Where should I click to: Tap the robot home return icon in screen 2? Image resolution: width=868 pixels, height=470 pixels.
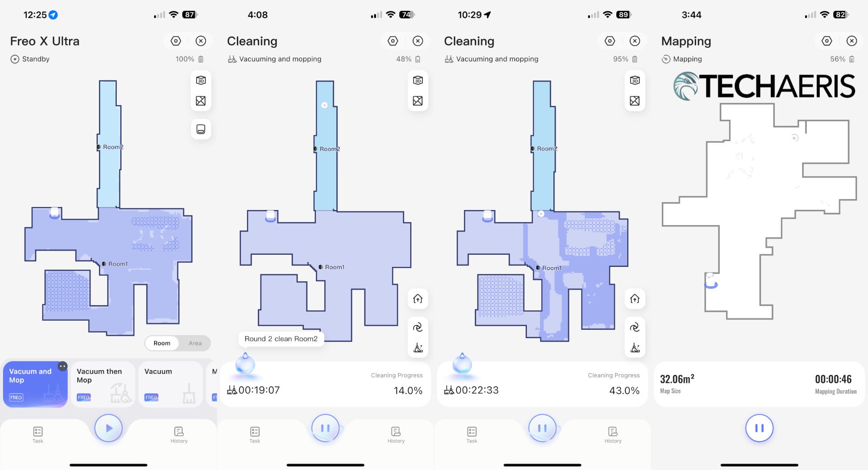pos(418,299)
